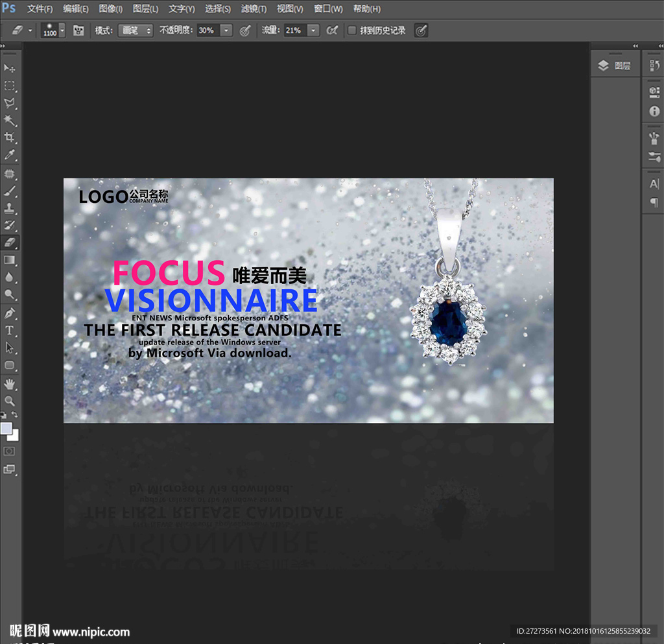Open the Image menu

(110, 9)
